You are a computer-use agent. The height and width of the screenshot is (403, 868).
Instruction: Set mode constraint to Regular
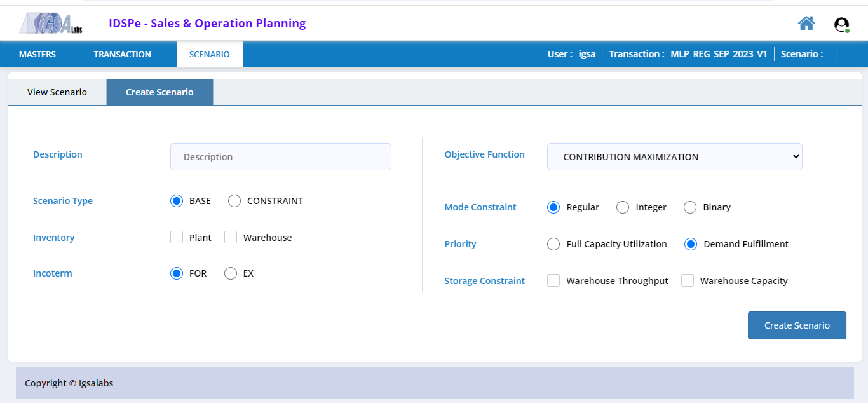pyautogui.click(x=553, y=207)
